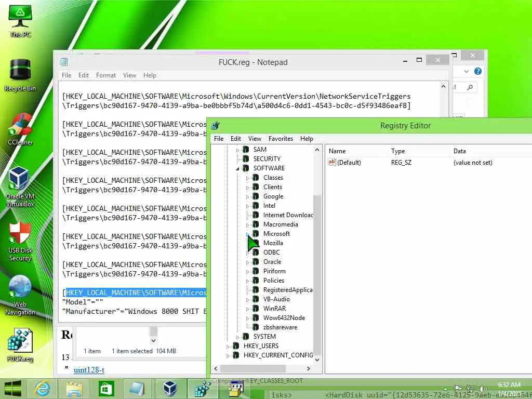Screen dimensions: 532x399
Task: Switch to Registry Editor taskbar icon
Action: (203, 389)
